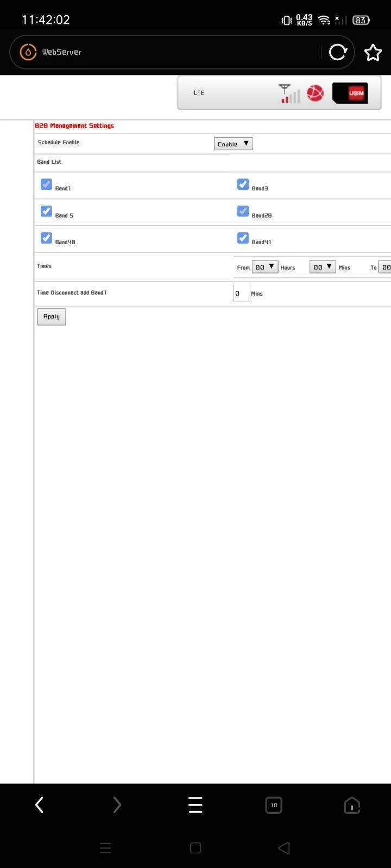
Task: Open the From Mins dropdown
Action: pyautogui.click(x=323, y=267)
